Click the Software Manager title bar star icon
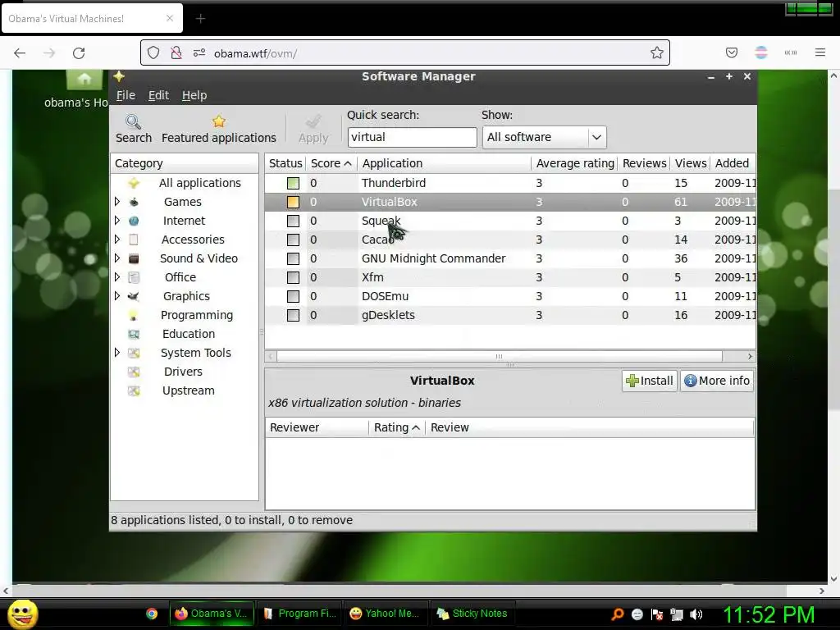The height and width of the screenshot is (630, 840). pos(119,76)
